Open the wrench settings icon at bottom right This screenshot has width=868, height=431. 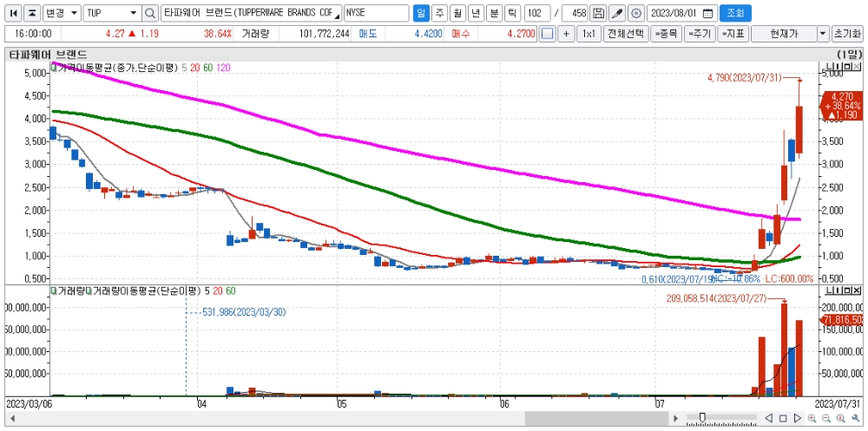pos(855,418)
